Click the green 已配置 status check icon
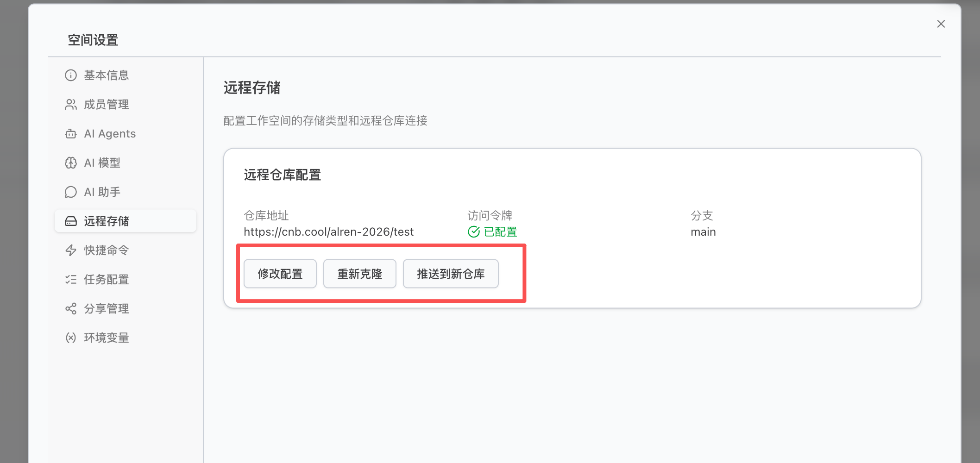 click(x=474, y=231)
